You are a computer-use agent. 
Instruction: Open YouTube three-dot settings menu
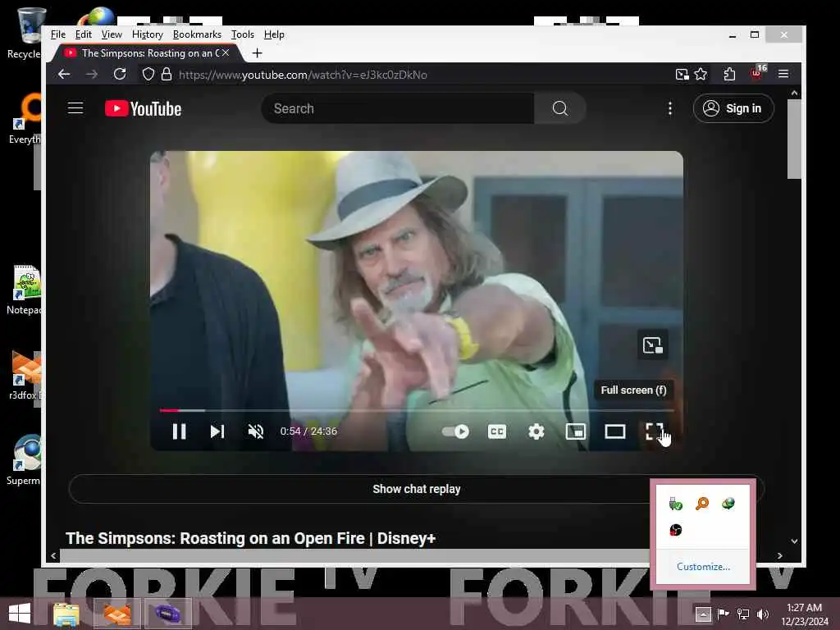669,108
